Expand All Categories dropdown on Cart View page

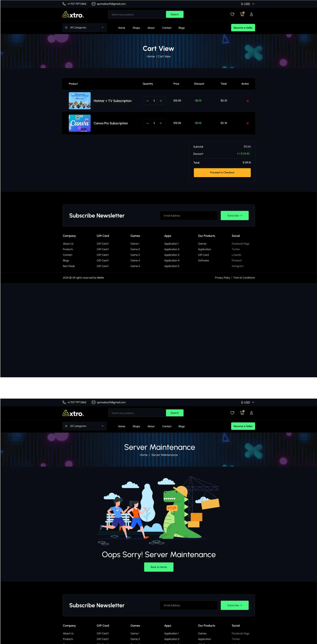84,28
